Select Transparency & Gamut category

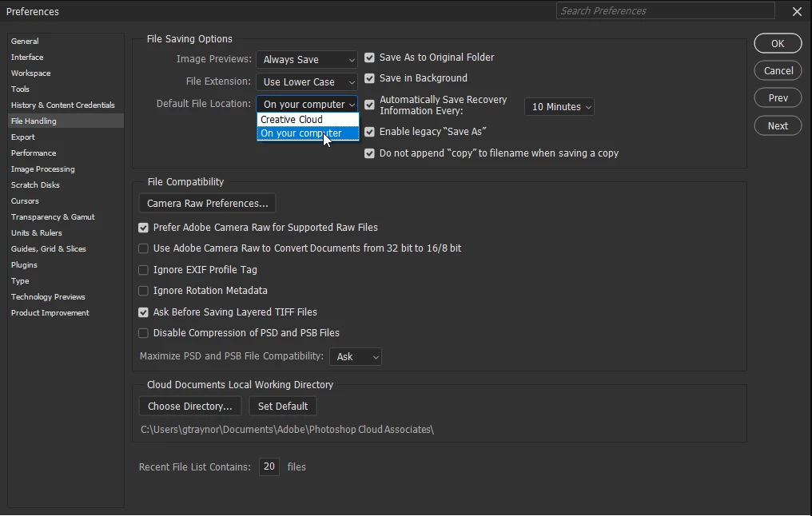53,216
